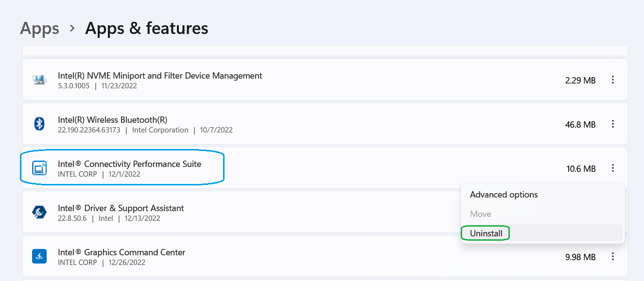Select the Intel NVMe Miniport list entry
Screen dimensions: 644x281
160,76
